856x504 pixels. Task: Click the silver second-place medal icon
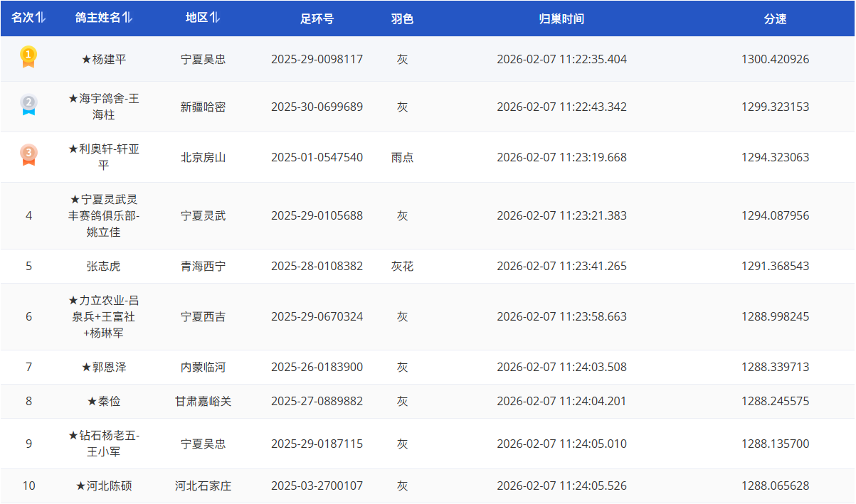coord(28,106)
